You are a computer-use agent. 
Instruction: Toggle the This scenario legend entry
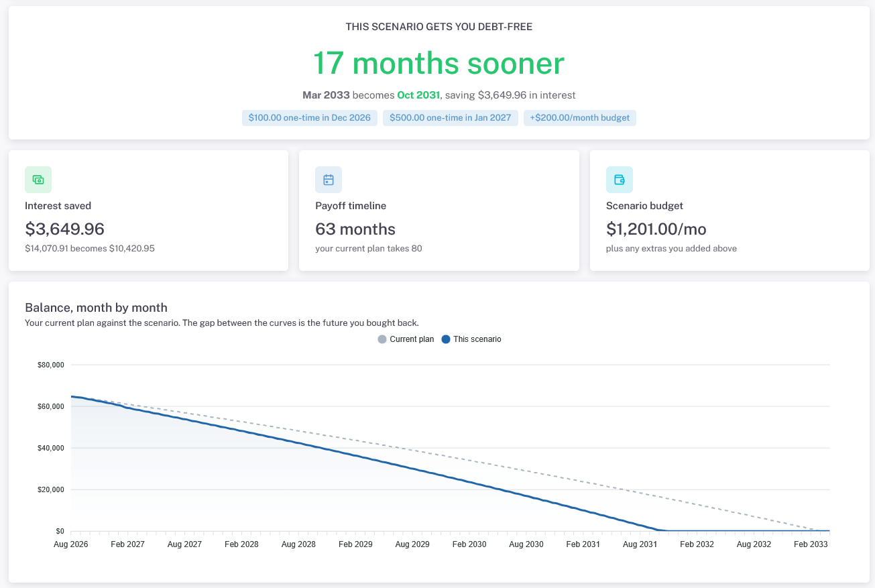(x=471, y=339)
